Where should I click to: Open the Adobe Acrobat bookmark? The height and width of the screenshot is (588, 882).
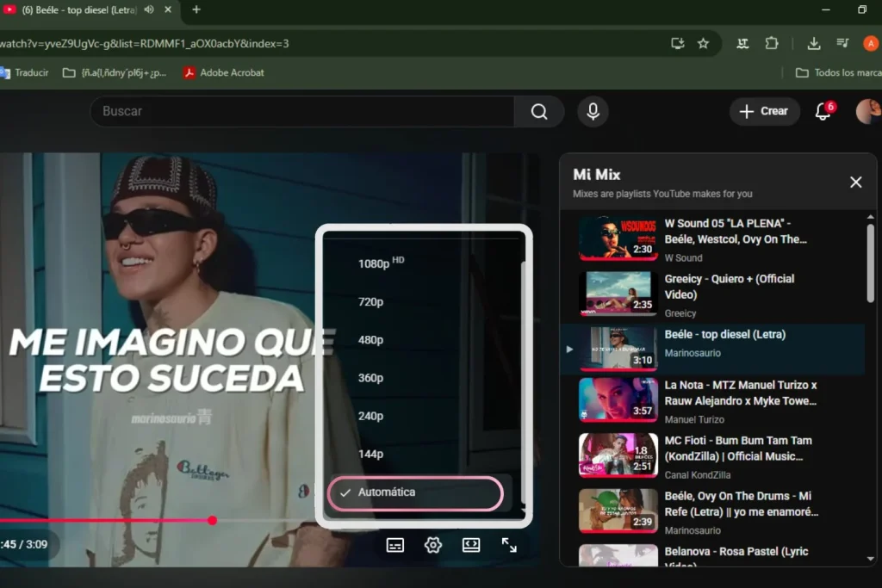click(x=223, y=73)
